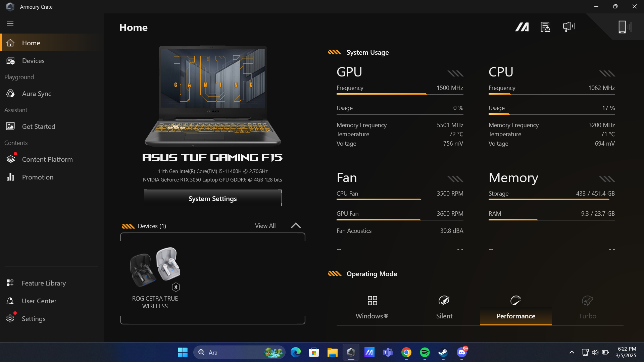Click the GPU Frequency usage bar

click(x=400, y=94)
